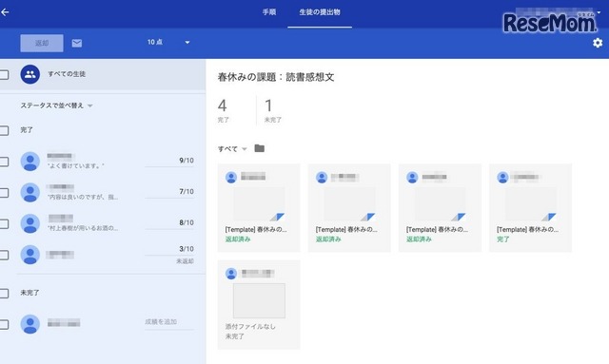Image resolution: width=609 pixels, height=364 pixels.
Task: Click the comment starting 内容は良いのですが
Action: [x=83, y=197]
